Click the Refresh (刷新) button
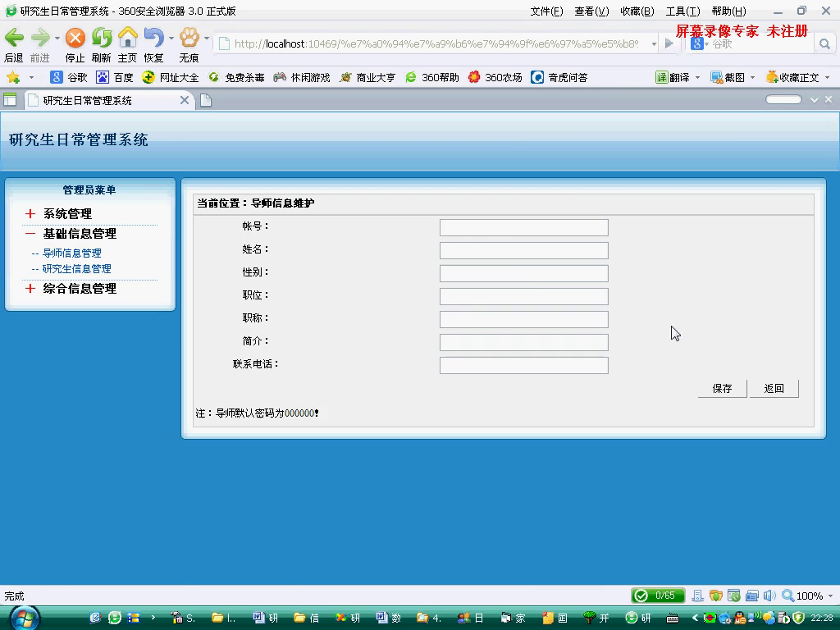The width and height of the screenshot is (840, 630). (x=101, y=38)
